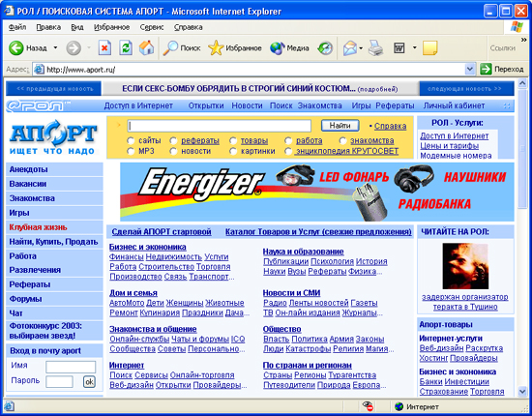Click the Print icon in the toolbar

click(375, 47)
